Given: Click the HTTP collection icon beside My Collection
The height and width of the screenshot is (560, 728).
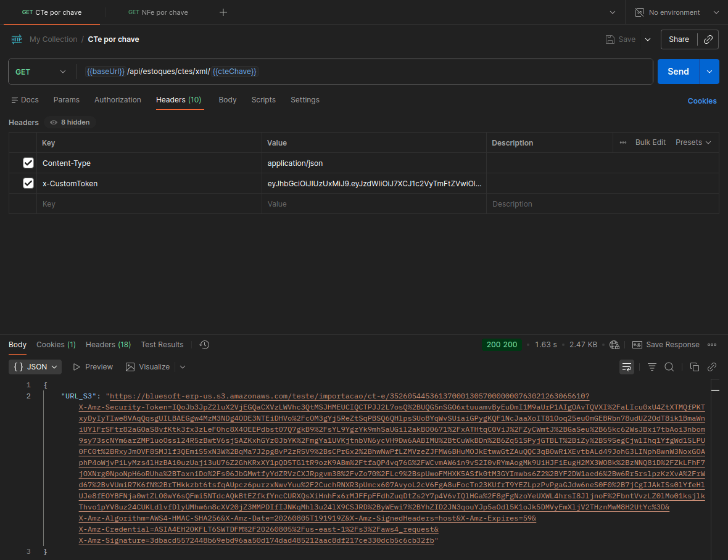Looking at the screenshot, I should click(17, 39).
